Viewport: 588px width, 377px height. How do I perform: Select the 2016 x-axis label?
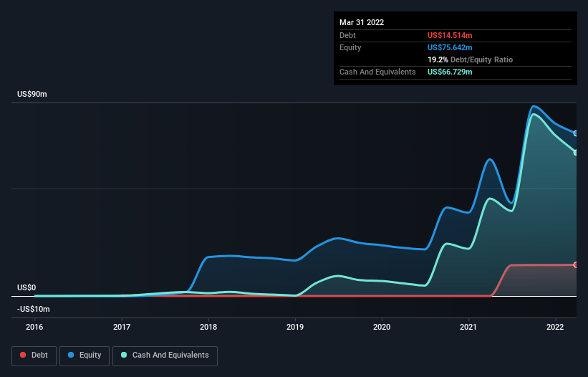click(34, 327)
